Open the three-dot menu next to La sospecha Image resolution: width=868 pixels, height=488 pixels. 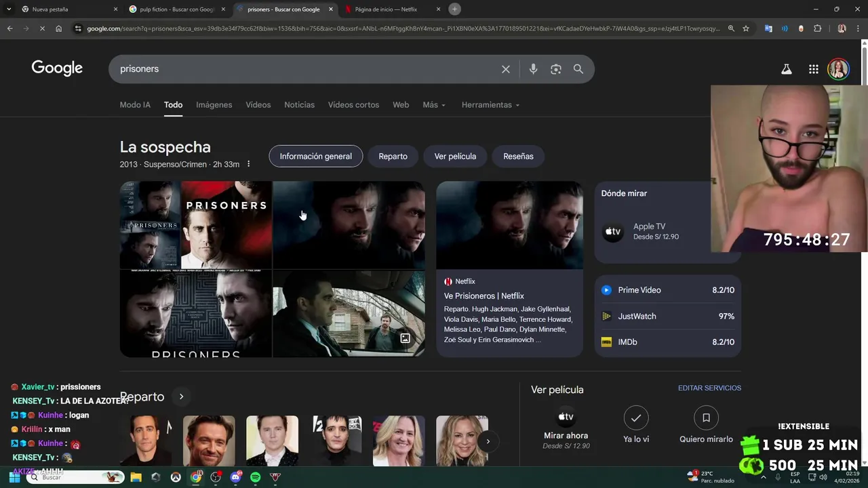249,164
